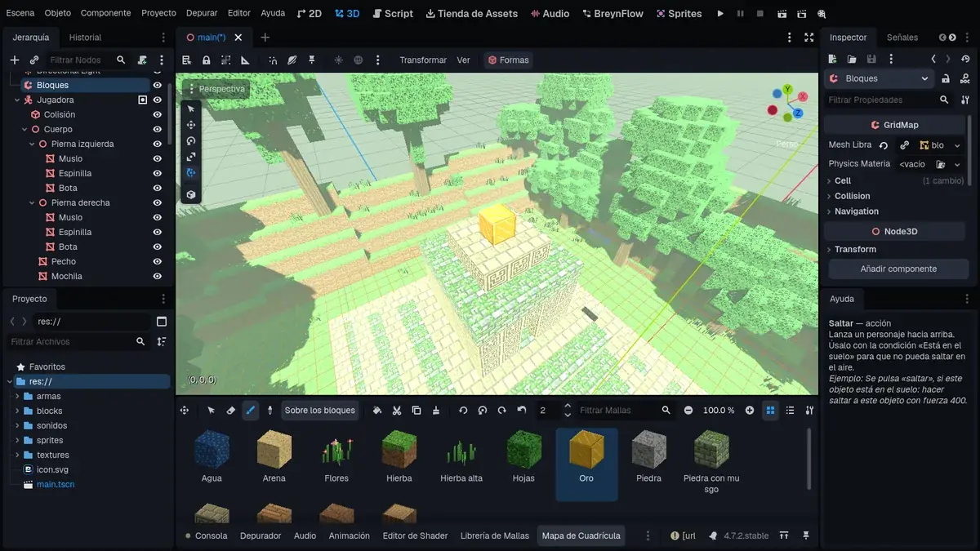This screenshot has width=980, height=551.
Task: Click the pin icon in the viewport toolbar
Action: tap(312, 60)
